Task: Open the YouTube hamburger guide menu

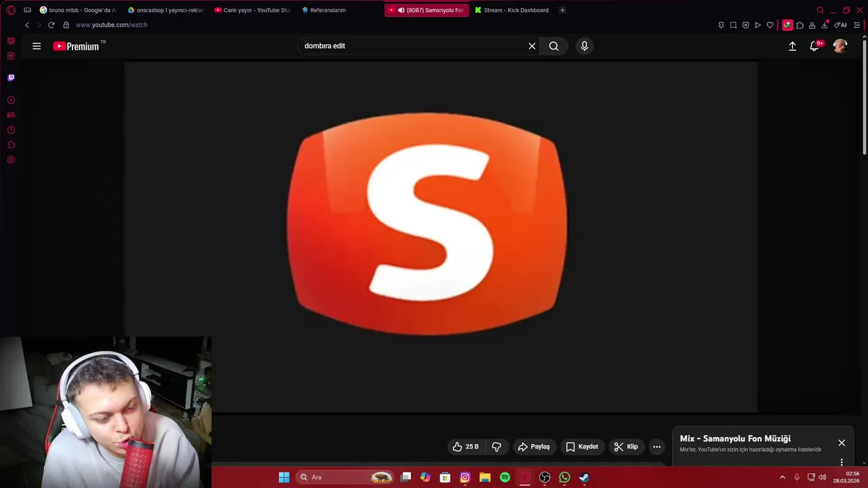Action: tap(37, 46)
